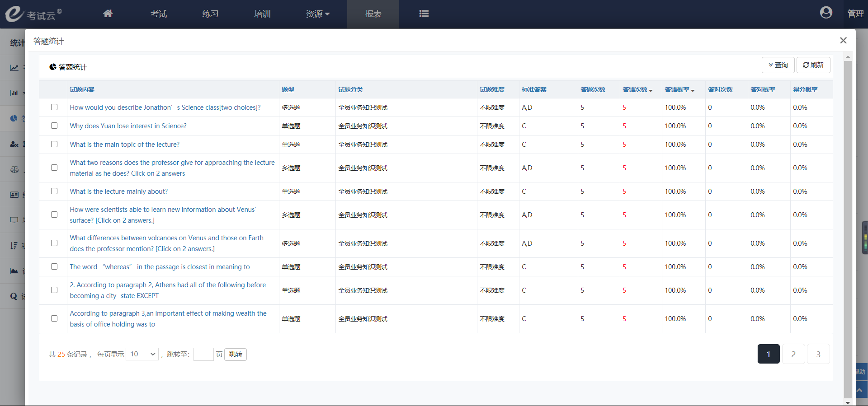Click the 答对概率 column header
Screen dimensions: 868x406
point(763,89)
